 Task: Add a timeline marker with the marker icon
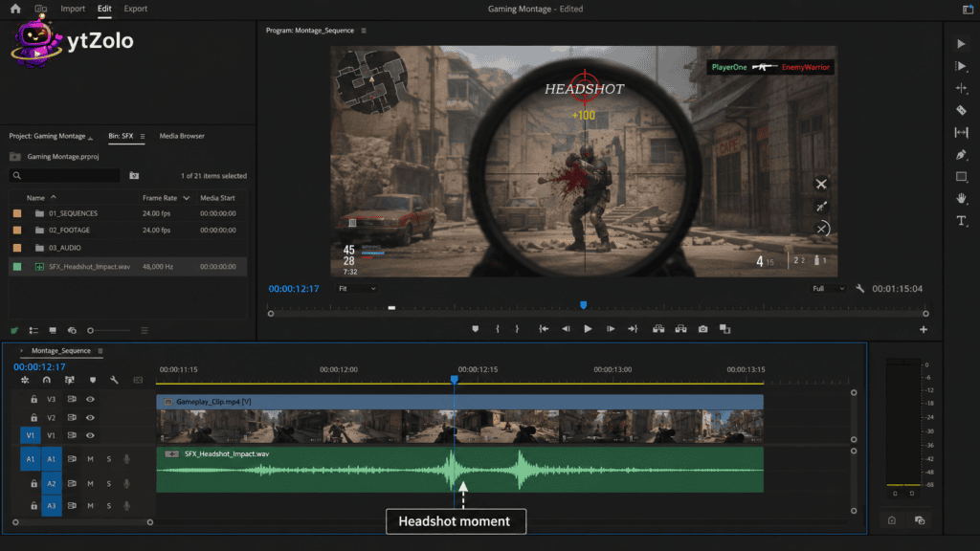pos(93,380)
